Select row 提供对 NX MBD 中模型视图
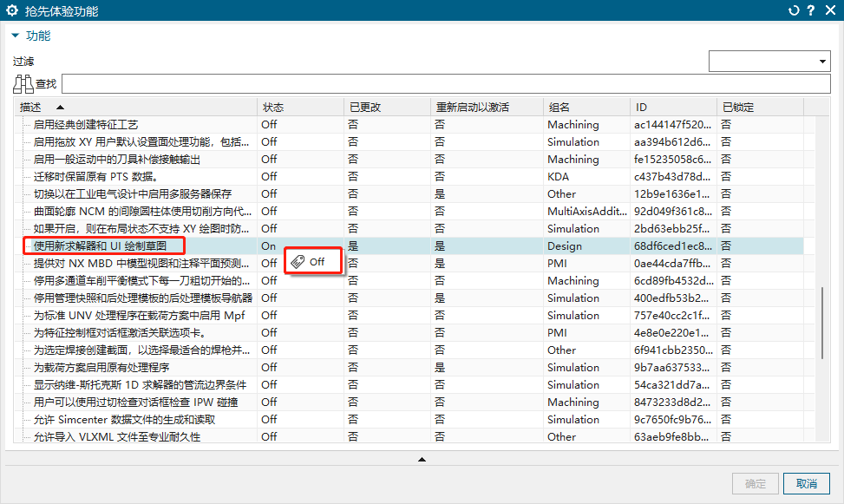This screenshot has width=844, height=504. 141,264
